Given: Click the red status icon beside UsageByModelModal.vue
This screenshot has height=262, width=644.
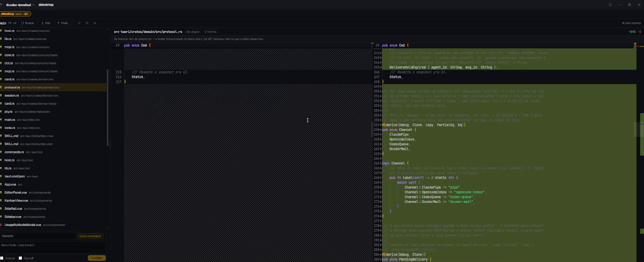Looking at the screenshot, I should (1, 225).
